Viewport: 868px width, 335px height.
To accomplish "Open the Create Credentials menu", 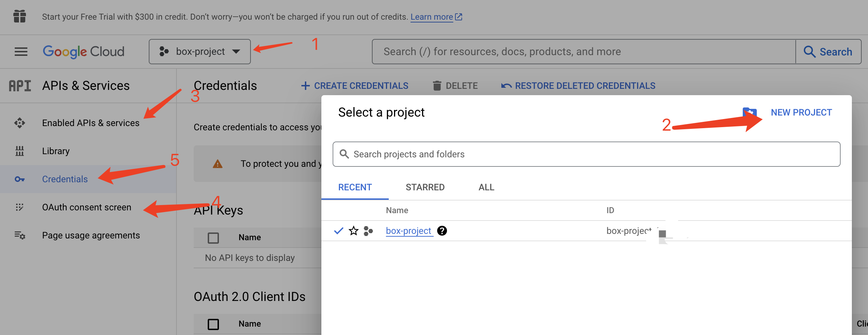I will coord(355,86).
